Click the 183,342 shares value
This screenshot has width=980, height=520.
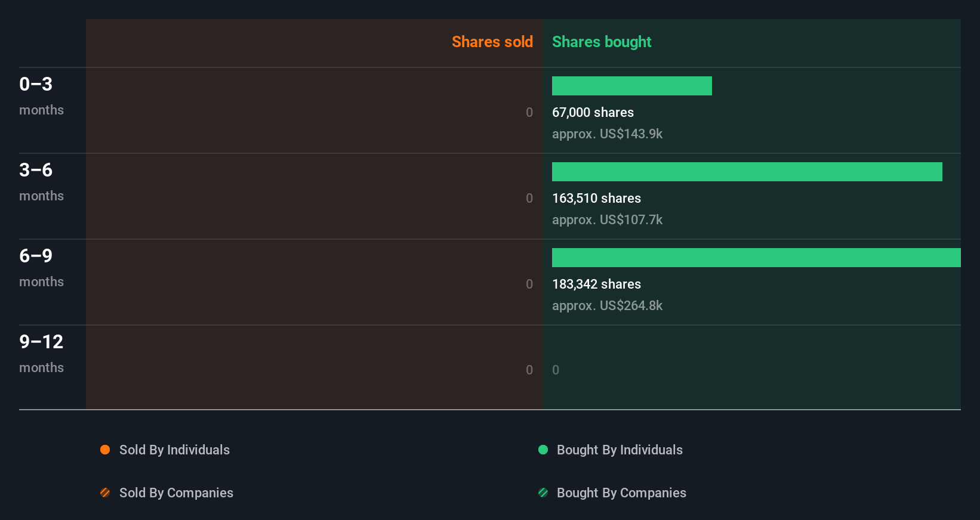(596, 284)
